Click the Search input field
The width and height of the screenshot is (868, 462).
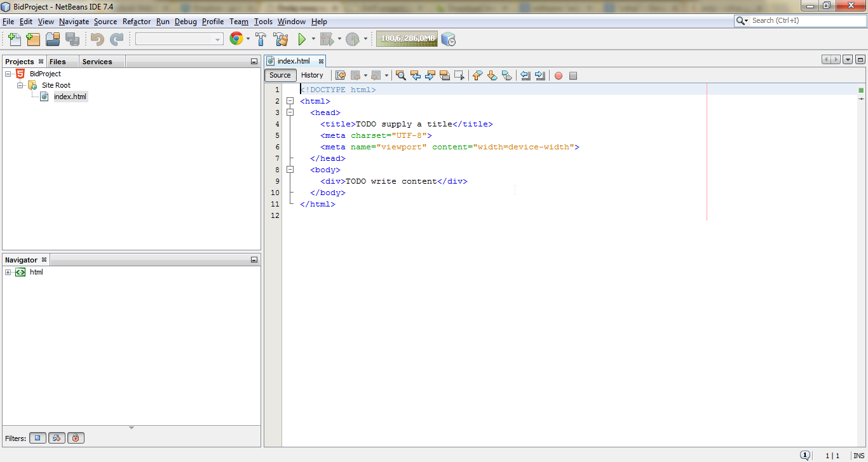[807, 20]
